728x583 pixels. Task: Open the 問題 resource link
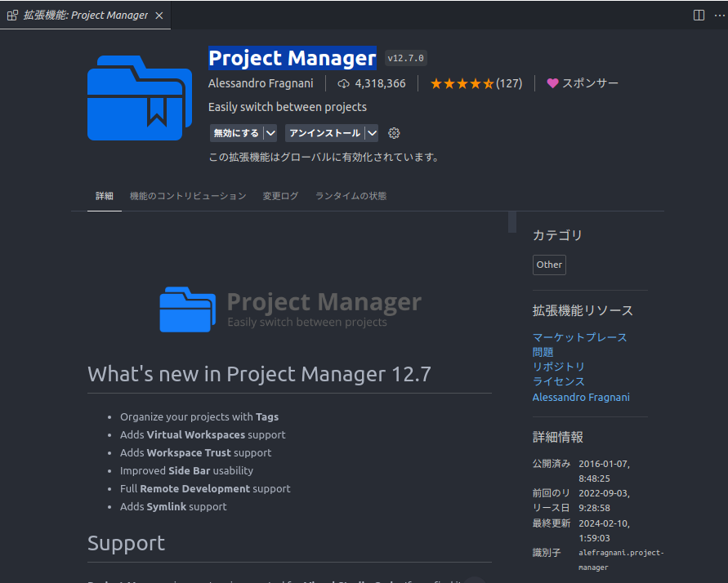click(543, 352)
